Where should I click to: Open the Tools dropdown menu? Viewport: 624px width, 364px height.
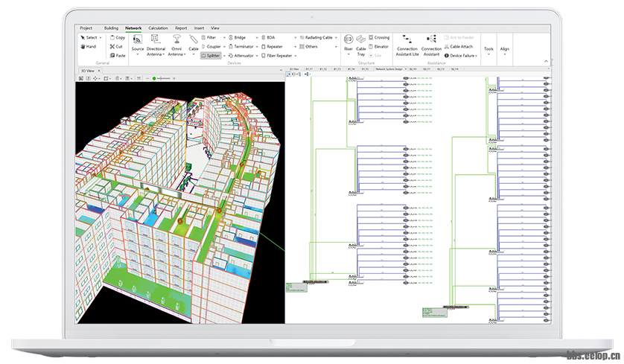[488, 51]
